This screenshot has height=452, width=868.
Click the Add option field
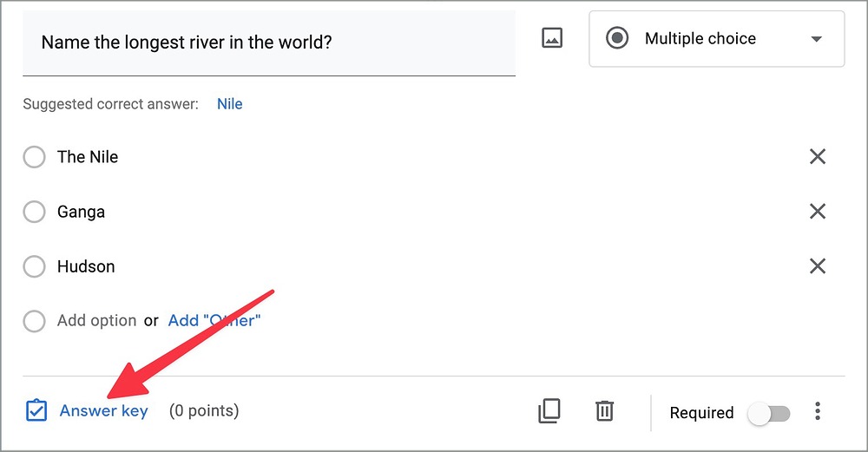(x=96, y=321)
